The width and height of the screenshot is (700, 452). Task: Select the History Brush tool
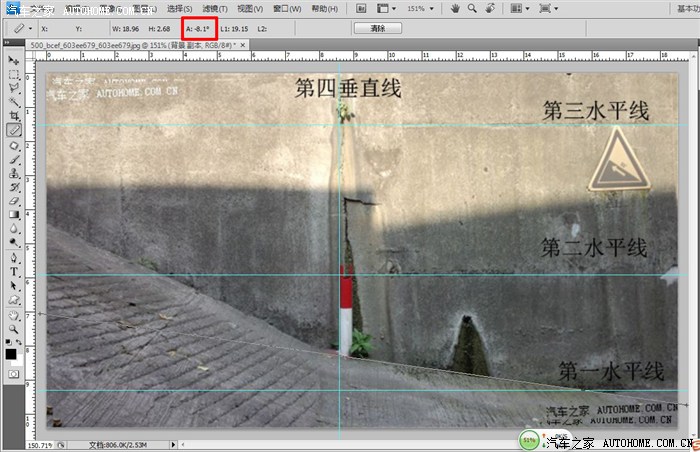(14, 187)
